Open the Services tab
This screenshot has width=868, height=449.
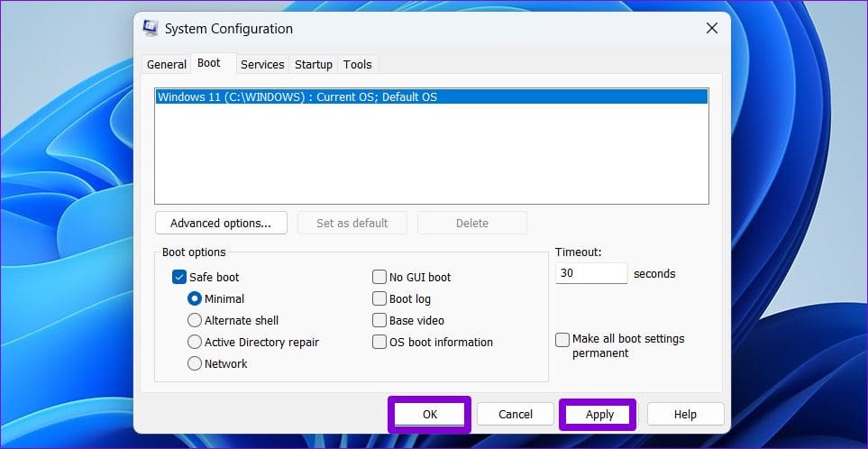(262, 64)
